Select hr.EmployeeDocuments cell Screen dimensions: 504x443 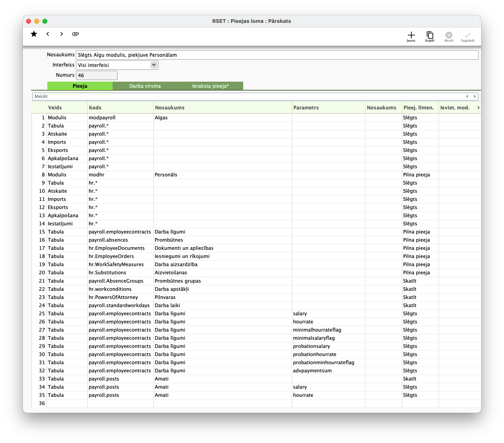tap(120, 248)
